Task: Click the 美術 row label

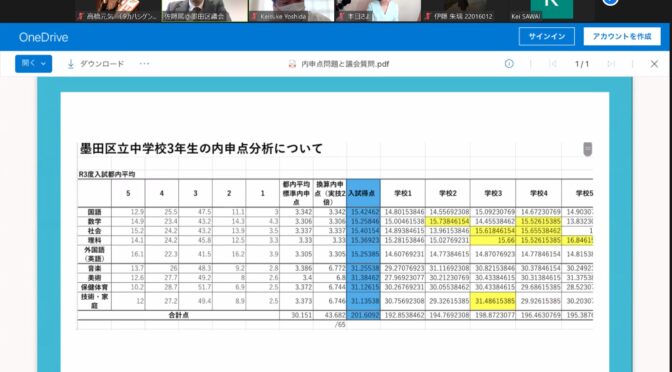Action: 94,278
